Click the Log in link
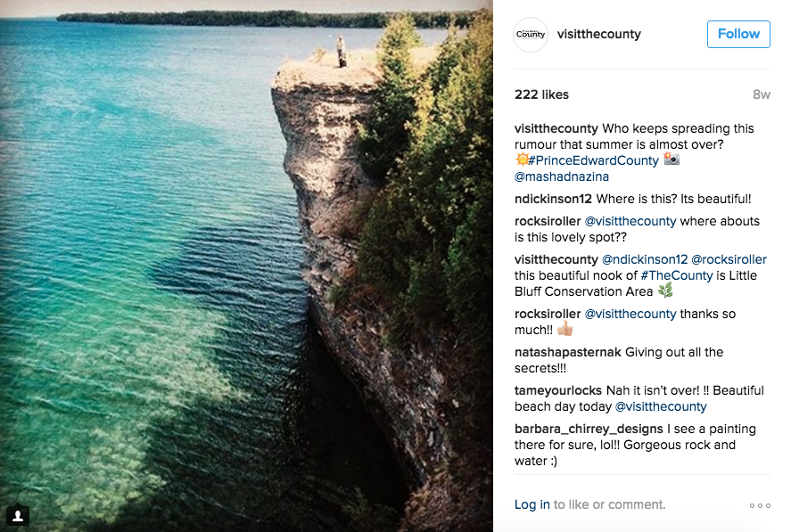Image resolution: width=791 pixels, height=532 pixels. (531, 504)
